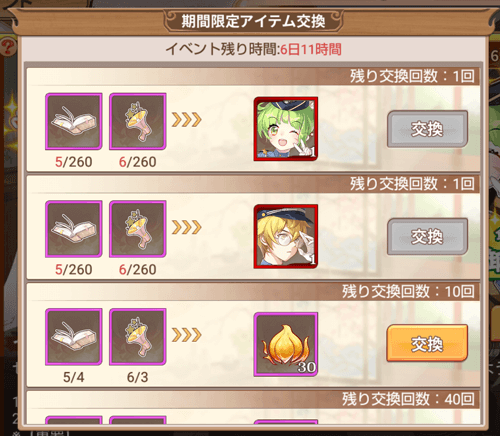This screenshot has width=500, height=436.
Task: Tap the open book item in first row
Action: tap(74, 121)
